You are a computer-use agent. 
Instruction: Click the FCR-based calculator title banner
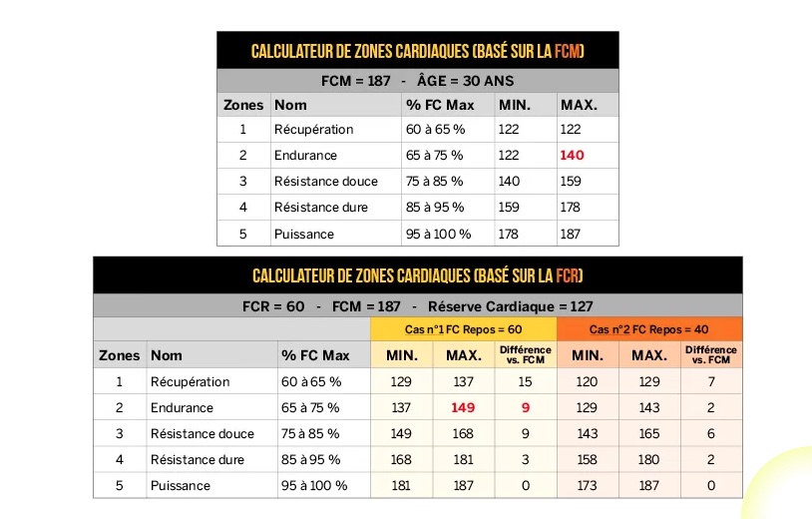417,275
